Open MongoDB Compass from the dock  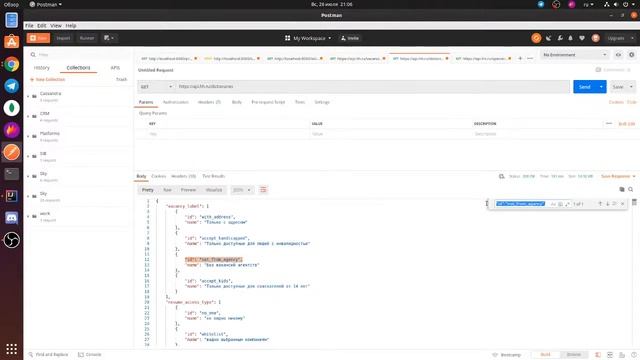pyautogui.click(x=11, y=108)
